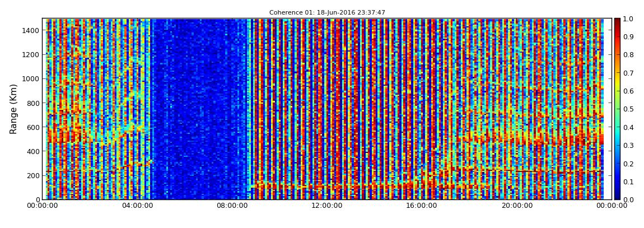Click the dark blue bottom of the colorbar
This screenshot has width=644, height=228.
click(617, 195)
